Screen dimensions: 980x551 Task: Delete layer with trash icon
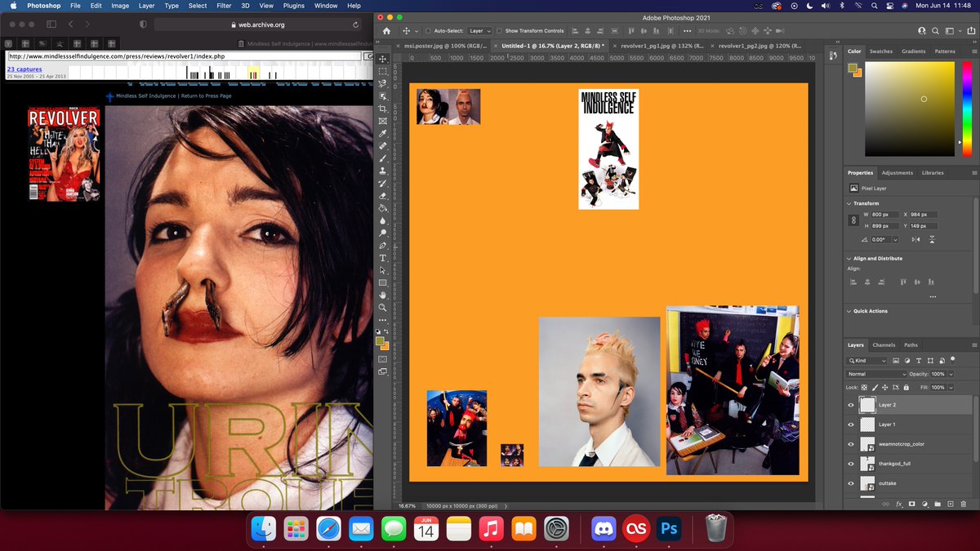(x=962, y=504)
